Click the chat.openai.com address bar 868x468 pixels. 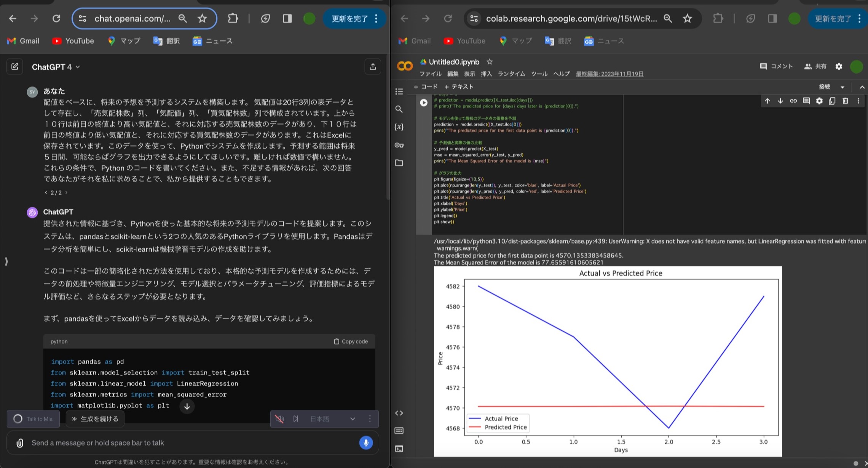132,18
